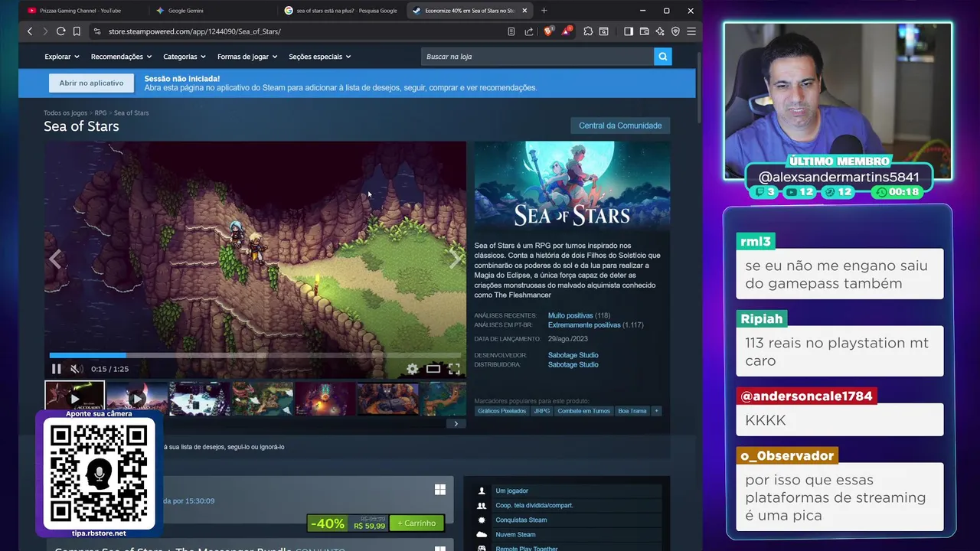
Task: Bookmark this page with the bookmark icon
Action: [x=77, y=31]
